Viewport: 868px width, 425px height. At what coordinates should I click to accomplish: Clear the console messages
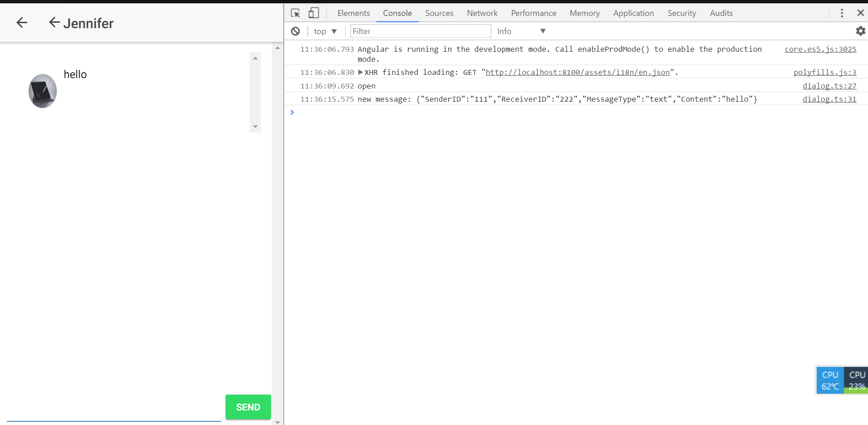click(296, 31)
